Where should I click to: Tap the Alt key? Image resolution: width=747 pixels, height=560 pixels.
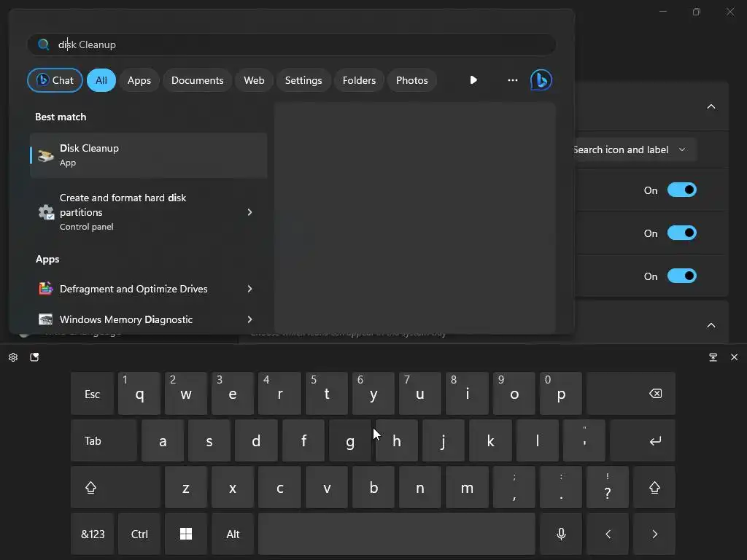coord(233,534)
